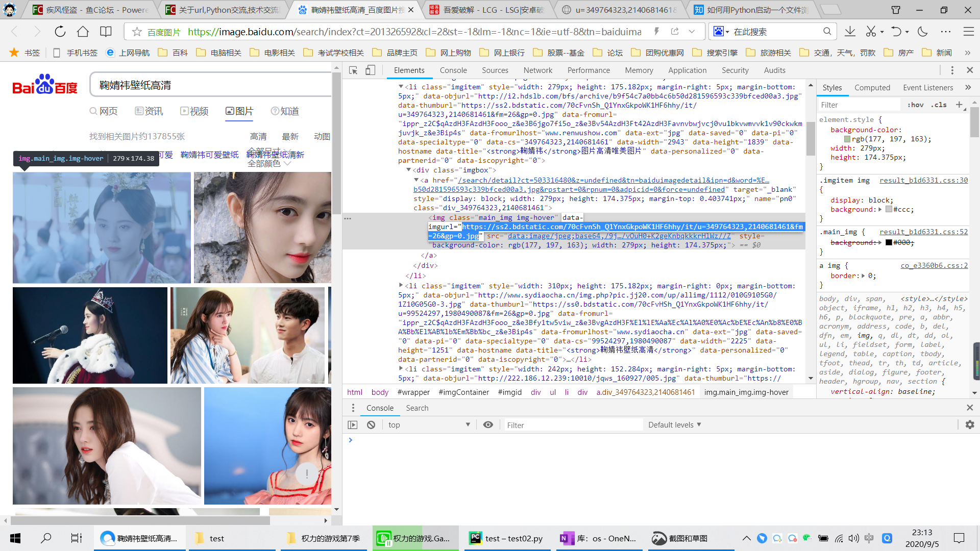The height and width of the screenshot is (551, 980).
Task: Open reading mode book icon
Action: (106, 32)
